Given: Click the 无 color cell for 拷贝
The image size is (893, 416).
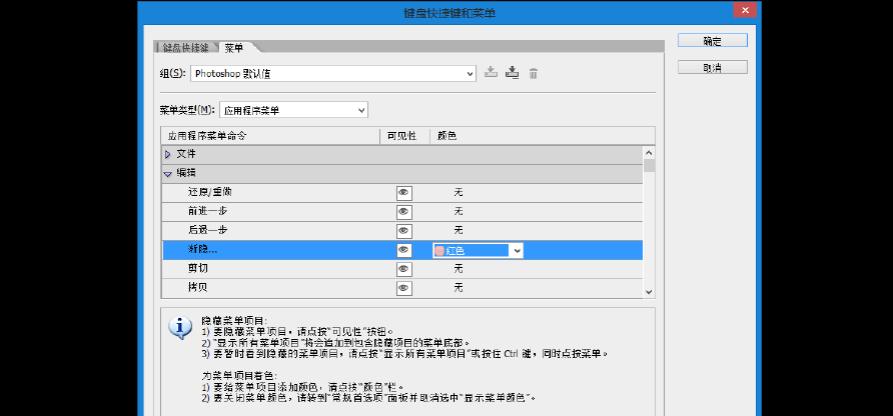Looking at the screenshot, I should 458,288.
